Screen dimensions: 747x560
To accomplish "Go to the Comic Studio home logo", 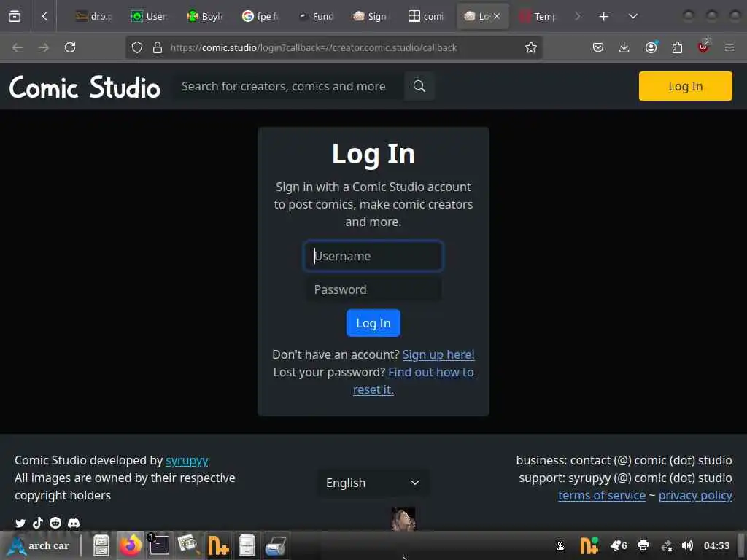I will (85, 87).
